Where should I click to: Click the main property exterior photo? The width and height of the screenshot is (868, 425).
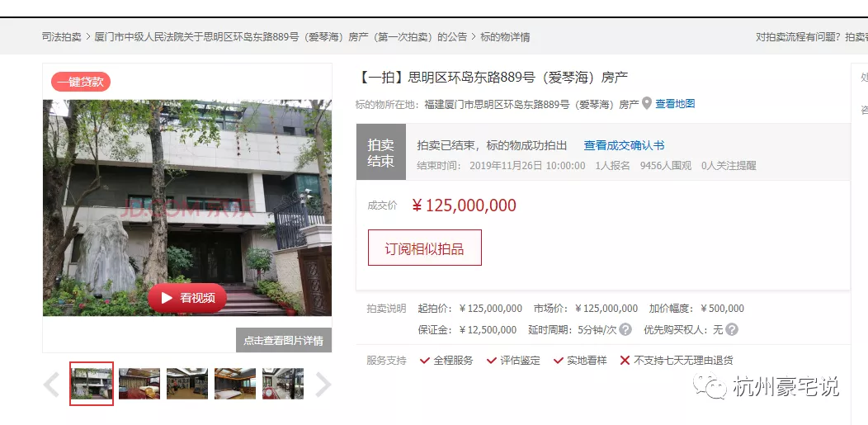coord(187,207)
